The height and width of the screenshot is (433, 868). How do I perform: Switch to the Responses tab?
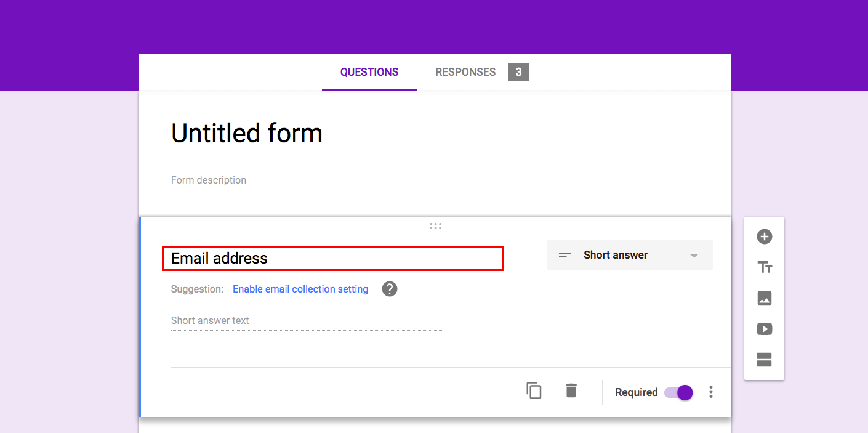465,72
